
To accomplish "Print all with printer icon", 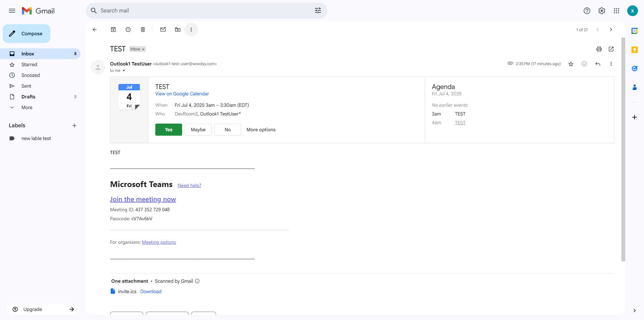I will [599, 49].
